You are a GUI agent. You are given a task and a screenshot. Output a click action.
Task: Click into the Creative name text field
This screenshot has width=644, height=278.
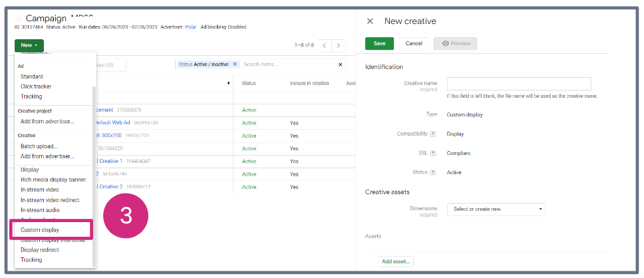coord(519,84)
